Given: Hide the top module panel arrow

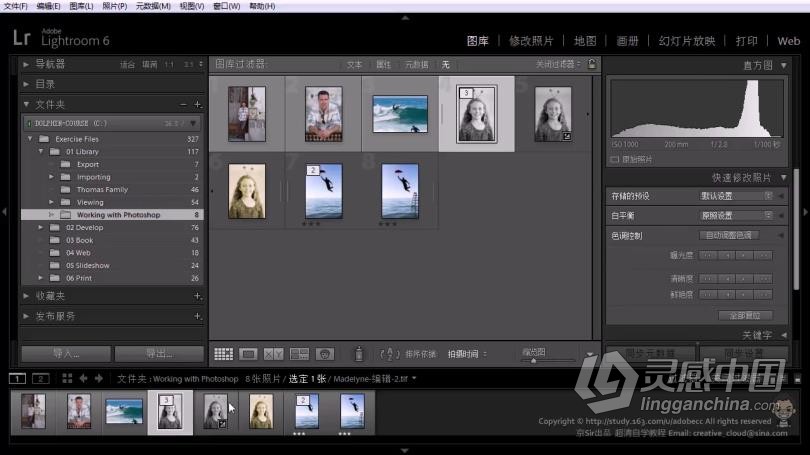Looking at the screenshot, I should pyautogui.click(x=405, y=18).
